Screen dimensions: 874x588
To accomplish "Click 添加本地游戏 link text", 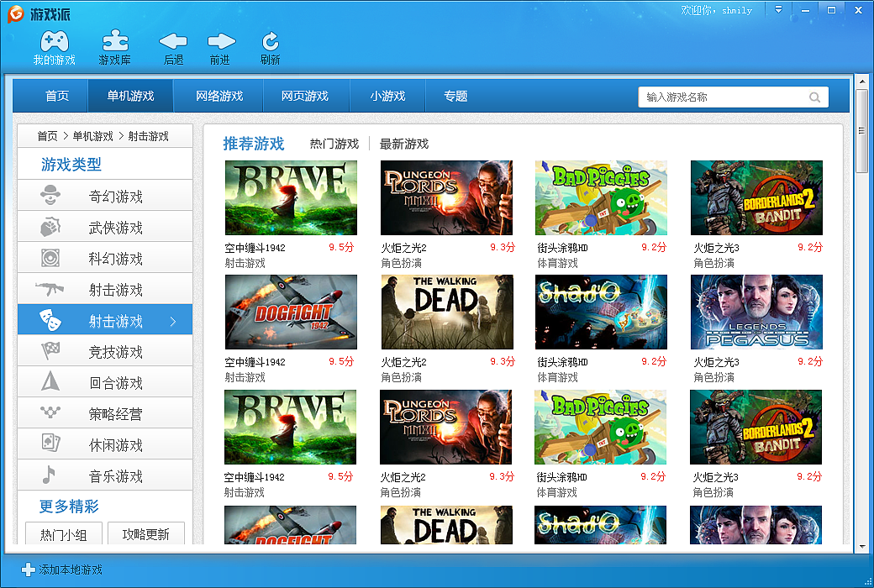I will click(x=71, y=570).
